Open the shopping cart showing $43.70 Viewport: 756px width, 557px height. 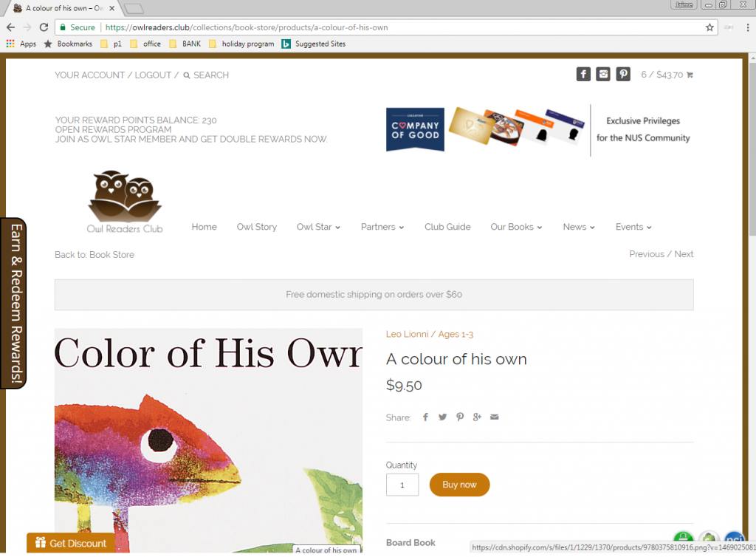tap(667, 75)
